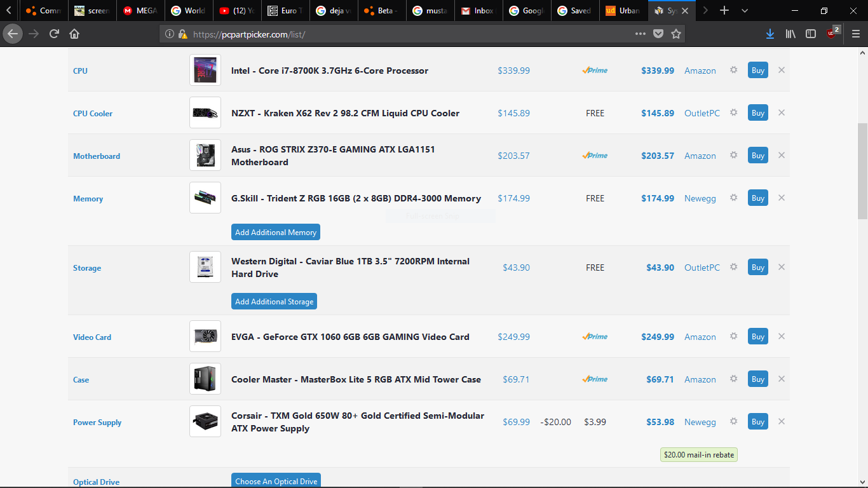Click Add Additional Storage button
The height and width of the screenshot is (488, 868).
coord(274,301)
